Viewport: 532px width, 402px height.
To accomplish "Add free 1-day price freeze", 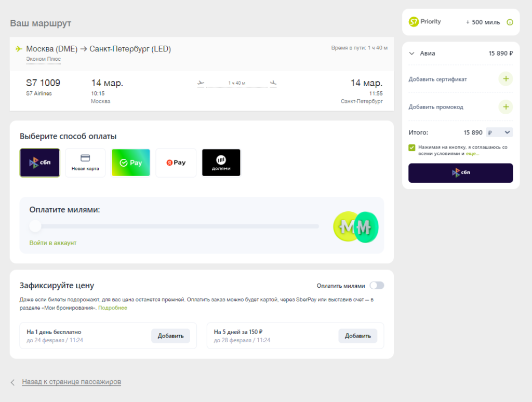I will click(170, 336).
